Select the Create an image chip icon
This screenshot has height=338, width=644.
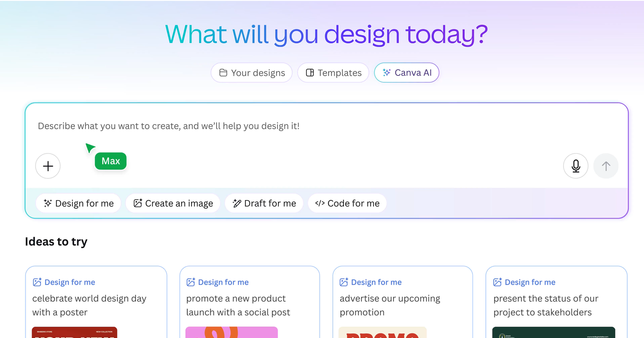pyautogui.click(x=138, y=203)
